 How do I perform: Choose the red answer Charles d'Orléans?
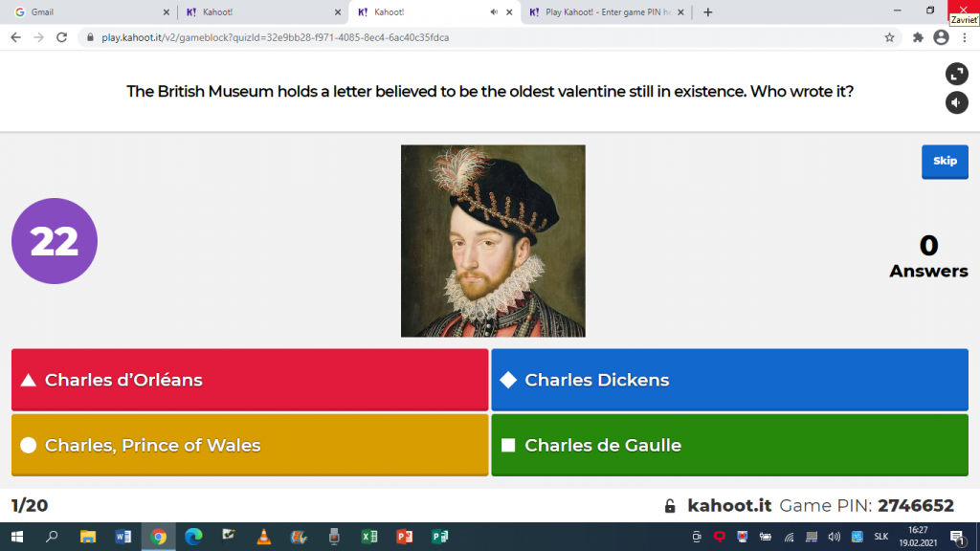[250, 380]
